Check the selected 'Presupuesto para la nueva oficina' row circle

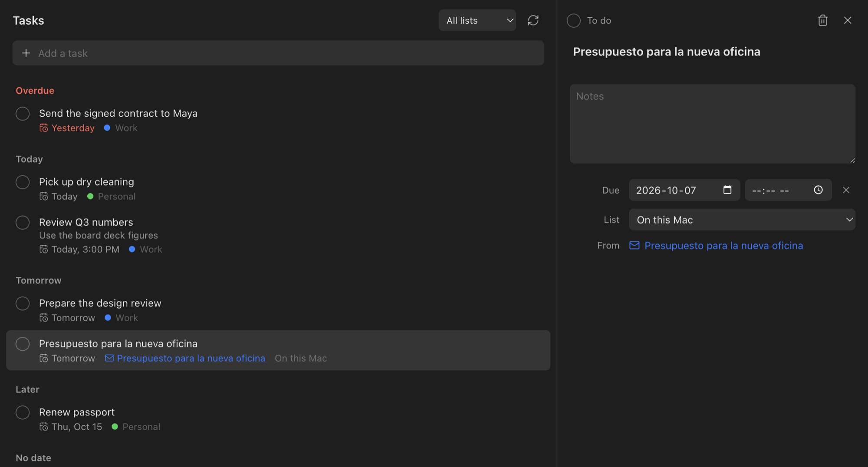point(23,344)
